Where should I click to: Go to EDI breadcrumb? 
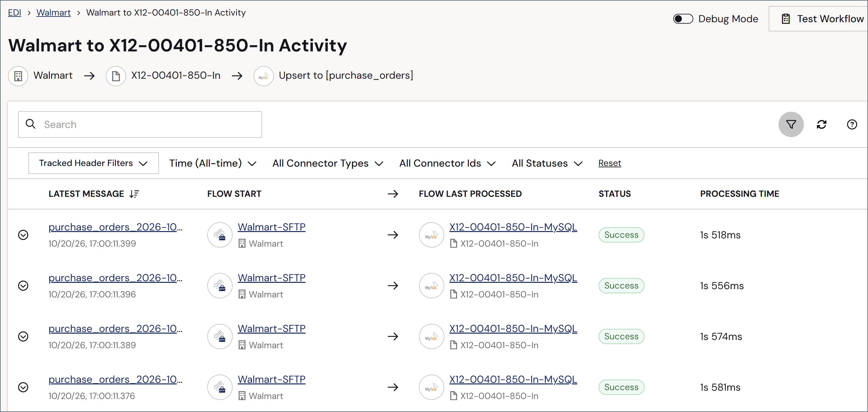(15, 12)
